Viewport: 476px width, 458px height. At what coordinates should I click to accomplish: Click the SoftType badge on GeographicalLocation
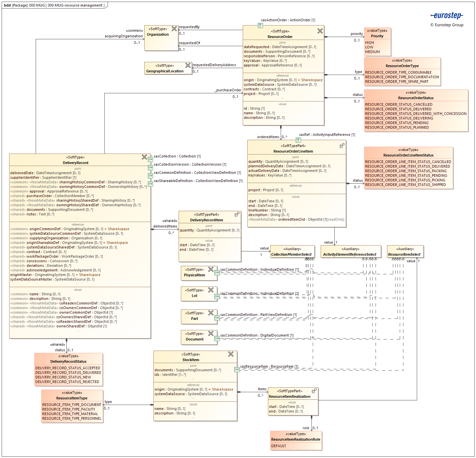(x=188, y=65)
